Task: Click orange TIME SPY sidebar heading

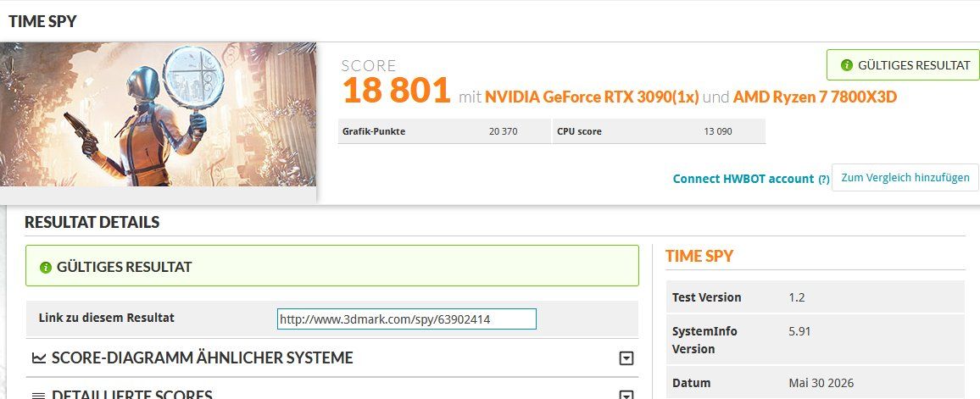Action: 699,255
